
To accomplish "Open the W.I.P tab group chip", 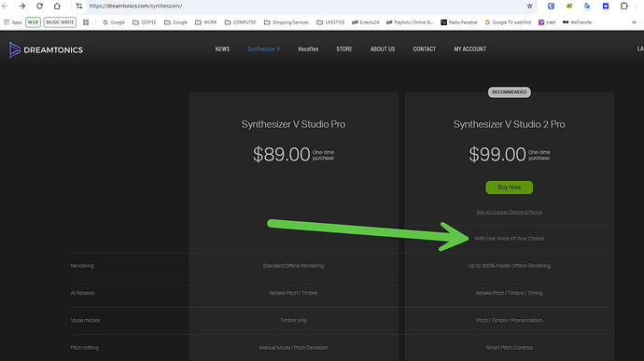I will (x=33, y=22).
